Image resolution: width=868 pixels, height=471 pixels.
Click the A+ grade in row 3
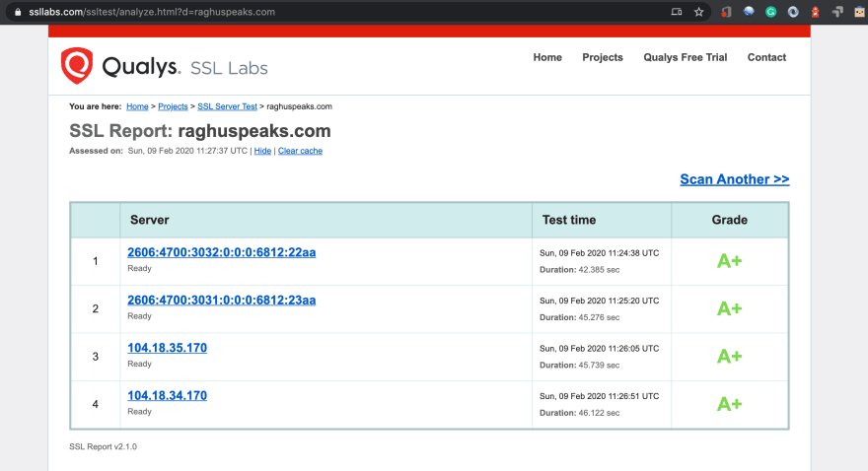(730, 356)
